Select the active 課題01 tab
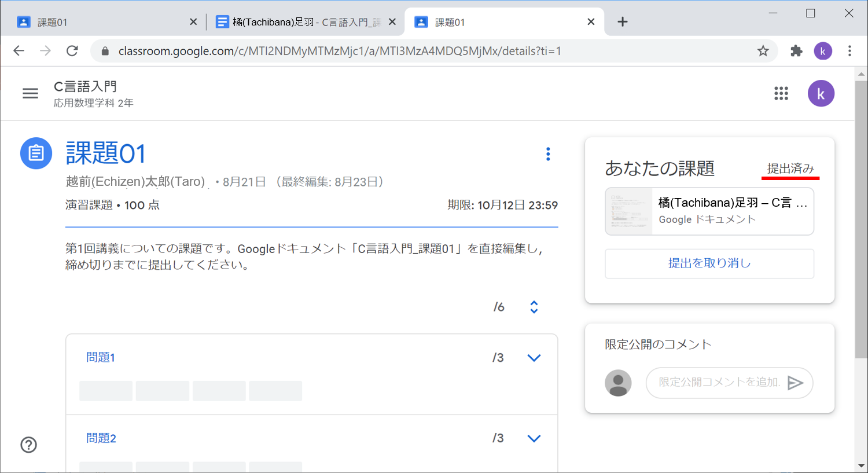This screenshot has height=473, width=868. coord(503,22)
